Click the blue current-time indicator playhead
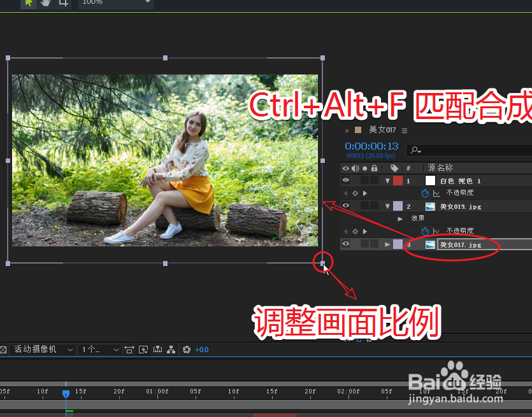Screen dimensions: 532x417 66,394
